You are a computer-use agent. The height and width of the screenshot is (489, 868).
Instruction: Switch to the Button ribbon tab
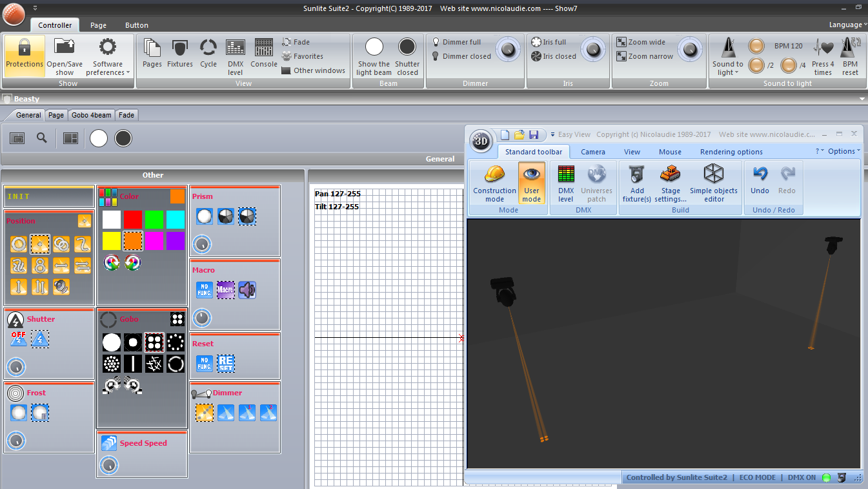(137, 25)
